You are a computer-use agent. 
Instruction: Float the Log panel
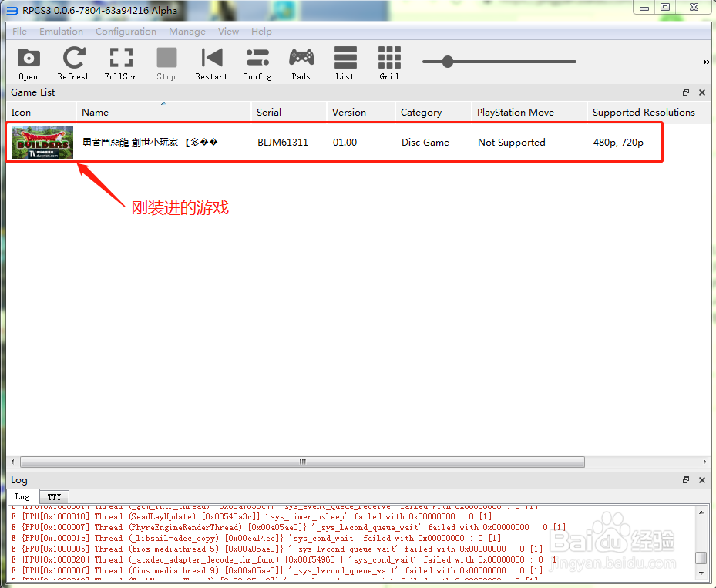pos(685,480)
